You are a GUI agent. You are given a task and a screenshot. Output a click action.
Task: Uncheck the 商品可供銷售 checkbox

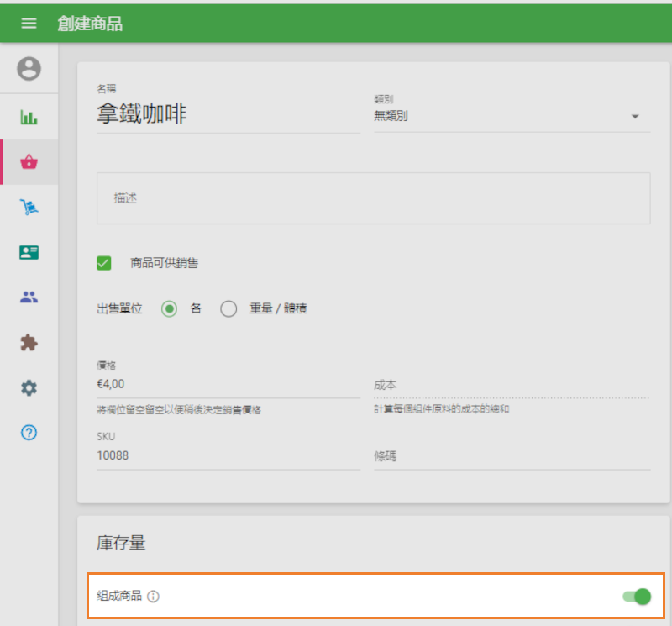(x=104, y=263)
